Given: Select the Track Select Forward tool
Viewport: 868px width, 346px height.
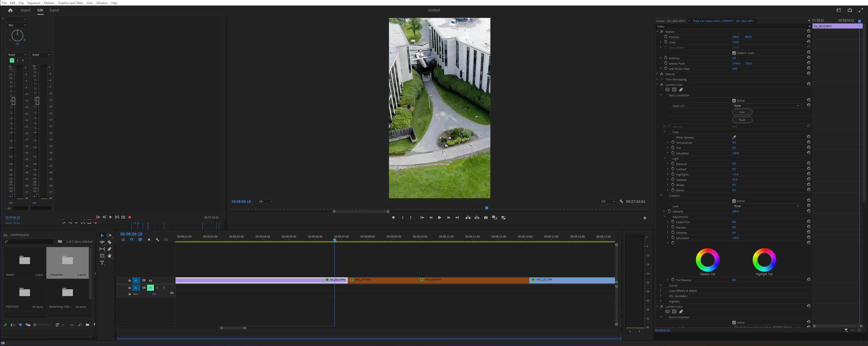Looking at the screenshot, I should tap(109, 235).
